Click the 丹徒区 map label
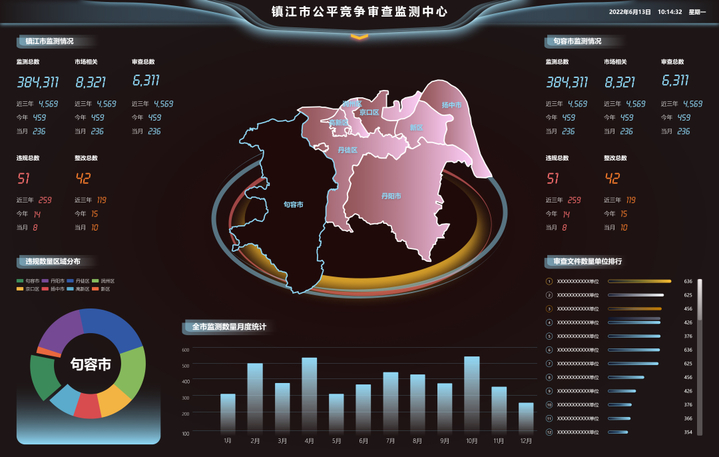 click(x=347, y=150)
